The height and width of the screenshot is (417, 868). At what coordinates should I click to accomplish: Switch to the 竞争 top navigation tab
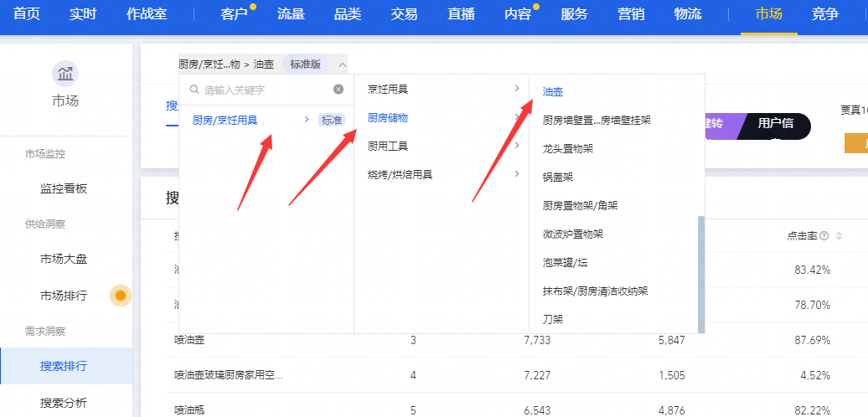[x=824, y=14]
